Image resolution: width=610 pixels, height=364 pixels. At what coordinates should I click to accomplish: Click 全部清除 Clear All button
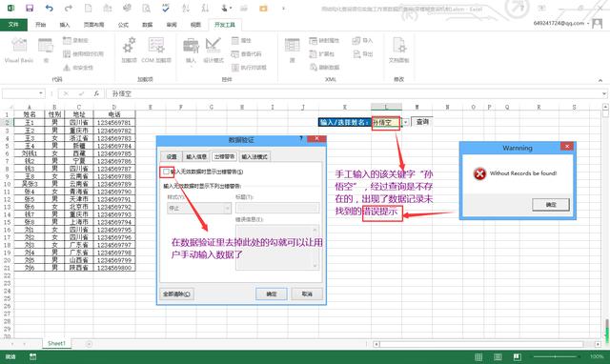176,294
